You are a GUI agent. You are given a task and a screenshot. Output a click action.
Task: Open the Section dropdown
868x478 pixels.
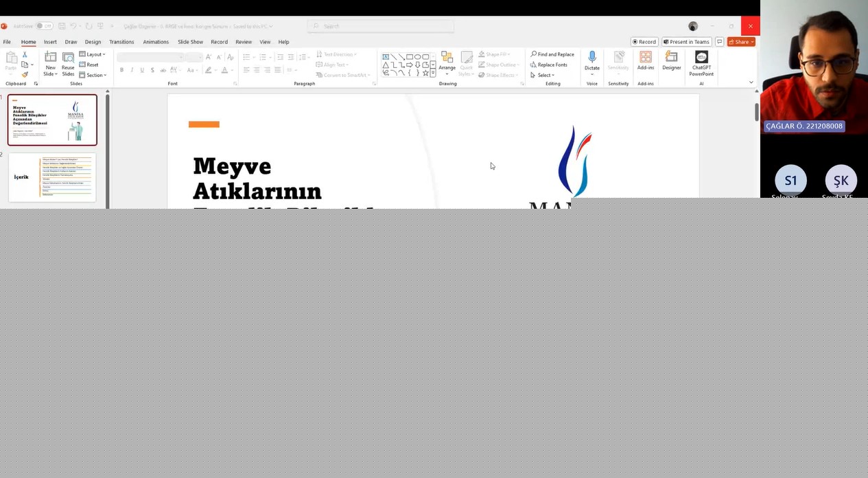(93, 75)
